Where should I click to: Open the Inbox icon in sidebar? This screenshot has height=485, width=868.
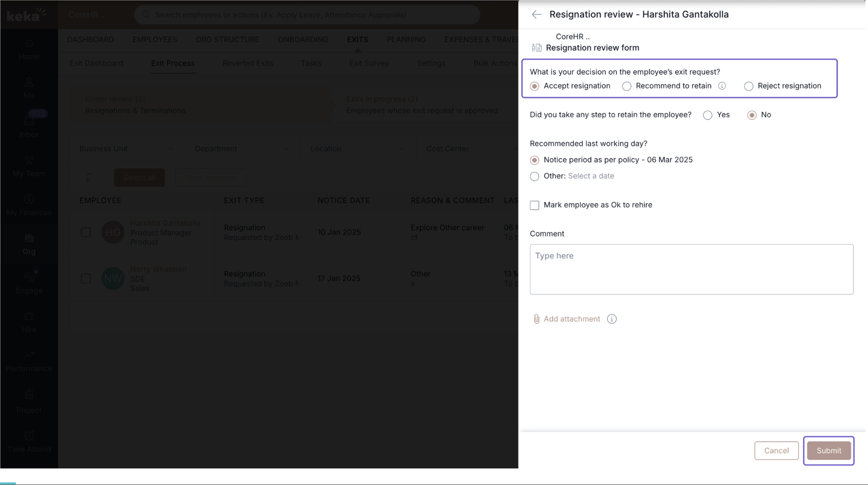(x=29, y=121)
